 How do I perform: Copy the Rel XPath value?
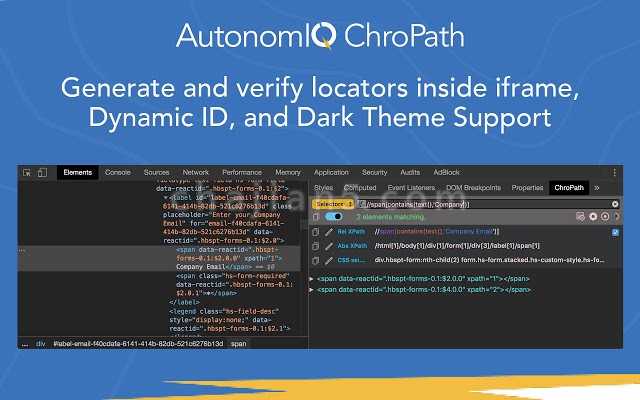(316, 232)
